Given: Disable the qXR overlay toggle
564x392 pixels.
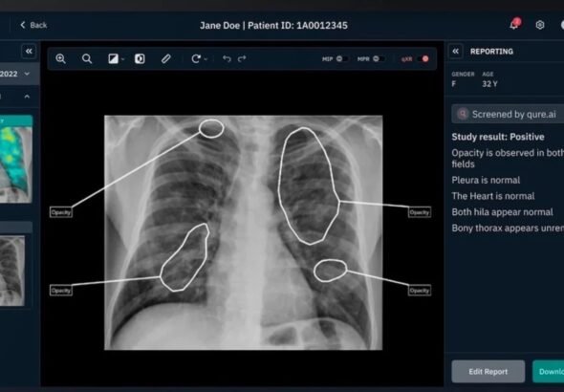Looking at the screenshot, I should [x=423, y=58].
